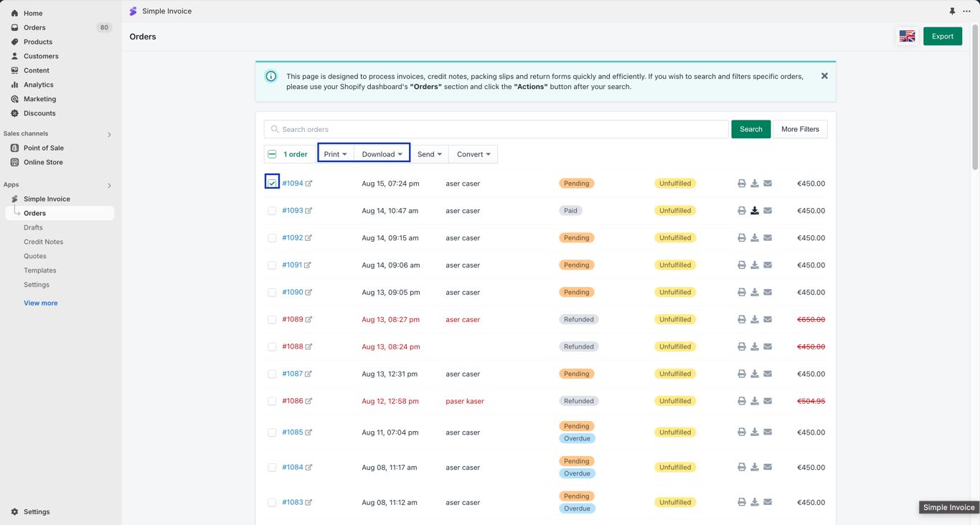The width and height of the screenshot is (980, 525).
Task: Click the email icon for order #1092
Action: click(768, 238)
